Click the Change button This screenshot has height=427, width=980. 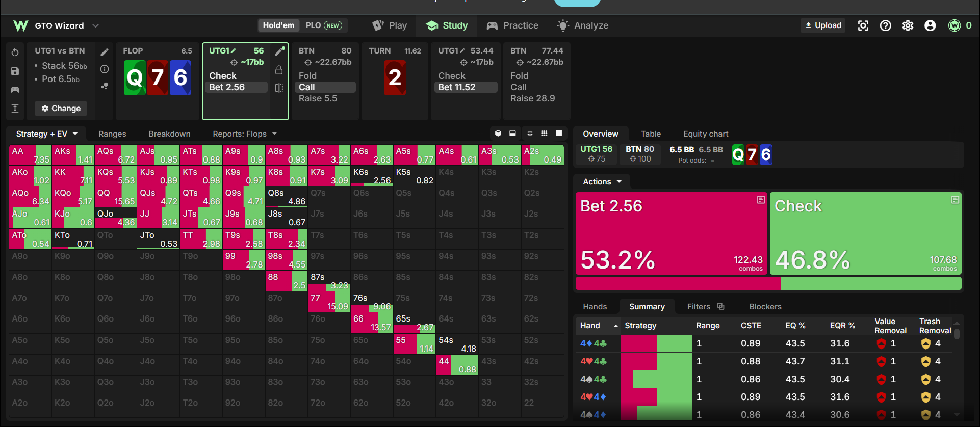[61, 108]
